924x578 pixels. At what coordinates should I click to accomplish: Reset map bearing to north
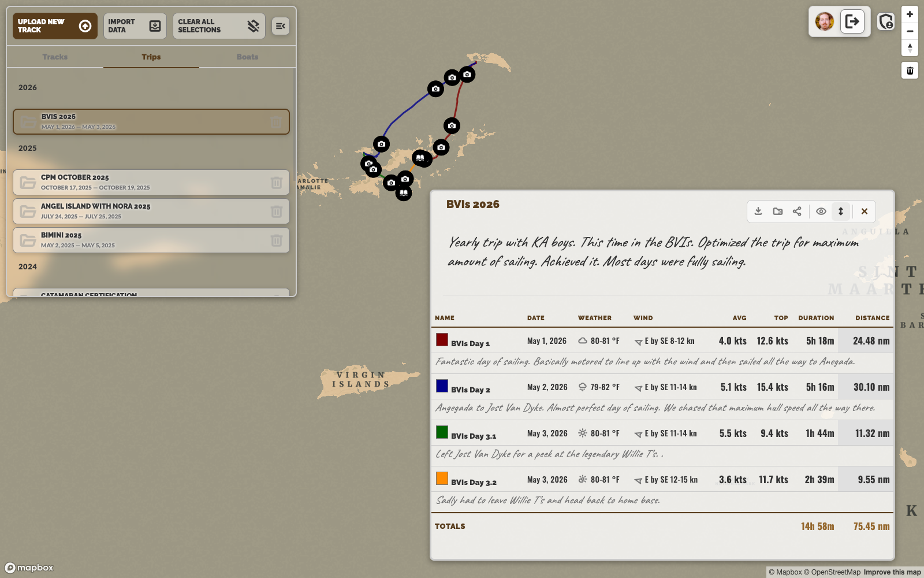click(910, 48)
